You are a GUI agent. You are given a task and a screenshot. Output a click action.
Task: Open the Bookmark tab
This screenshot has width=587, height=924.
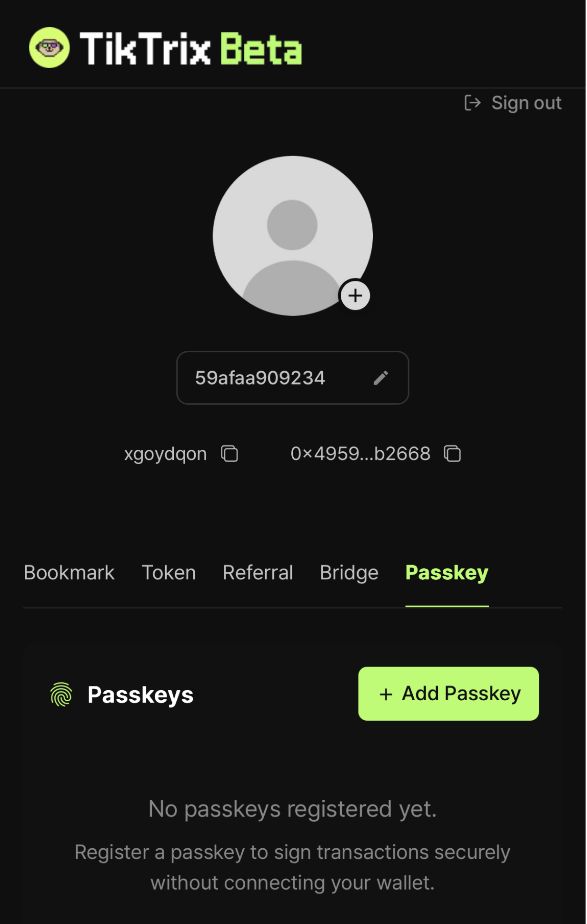69,573
